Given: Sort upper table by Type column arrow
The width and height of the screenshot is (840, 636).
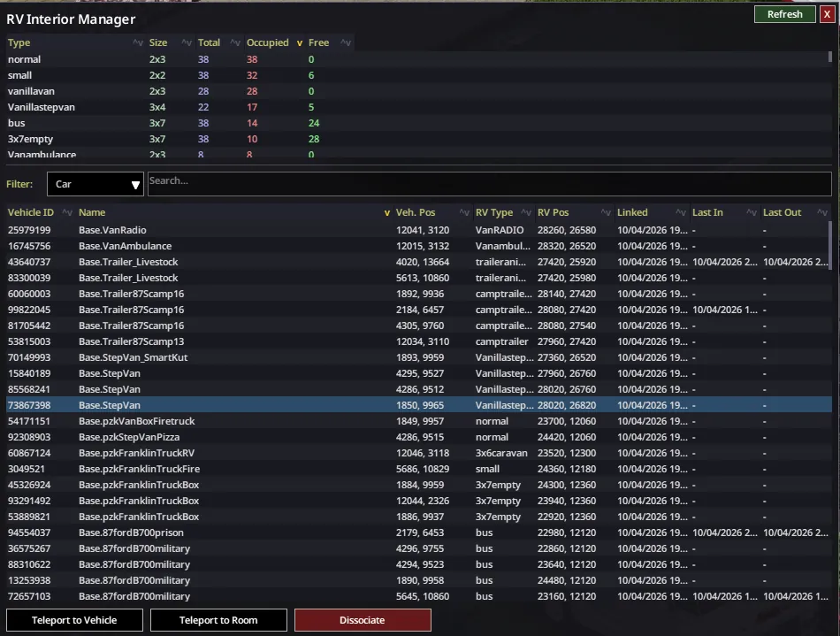Looking at the screenshot, I should pyautogui.click(x=137, y=42).
